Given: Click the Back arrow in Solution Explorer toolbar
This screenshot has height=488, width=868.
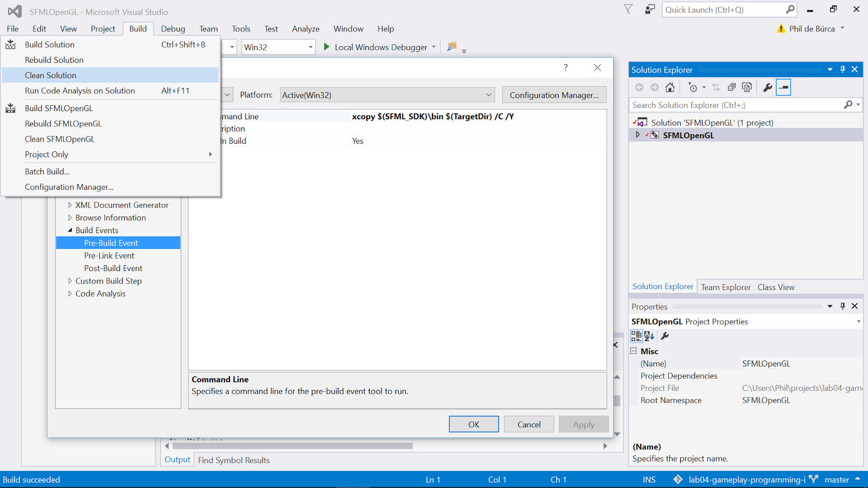Looking at the screenshot, I should (639, 87).
